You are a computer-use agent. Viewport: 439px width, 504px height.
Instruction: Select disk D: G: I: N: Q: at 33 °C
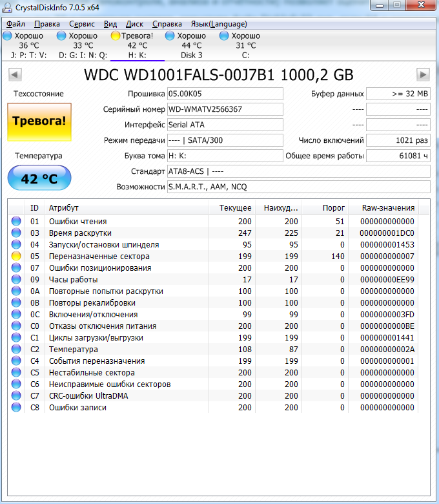83,45
